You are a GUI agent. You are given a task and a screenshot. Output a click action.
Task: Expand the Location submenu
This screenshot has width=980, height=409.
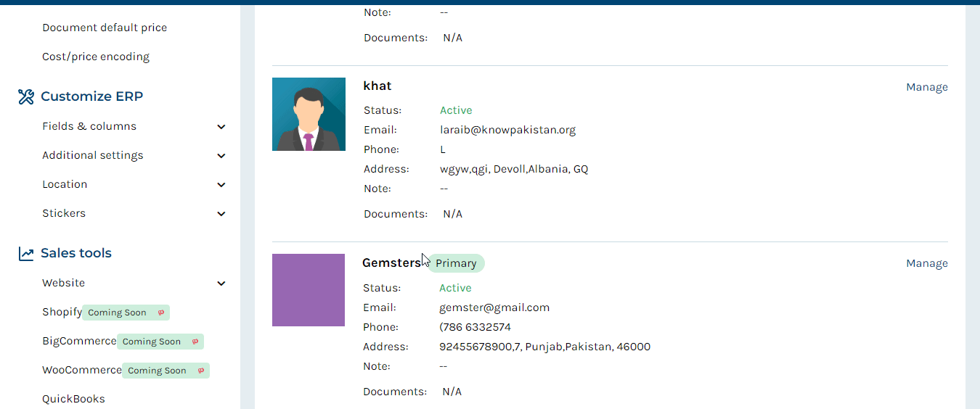[221, 185]
